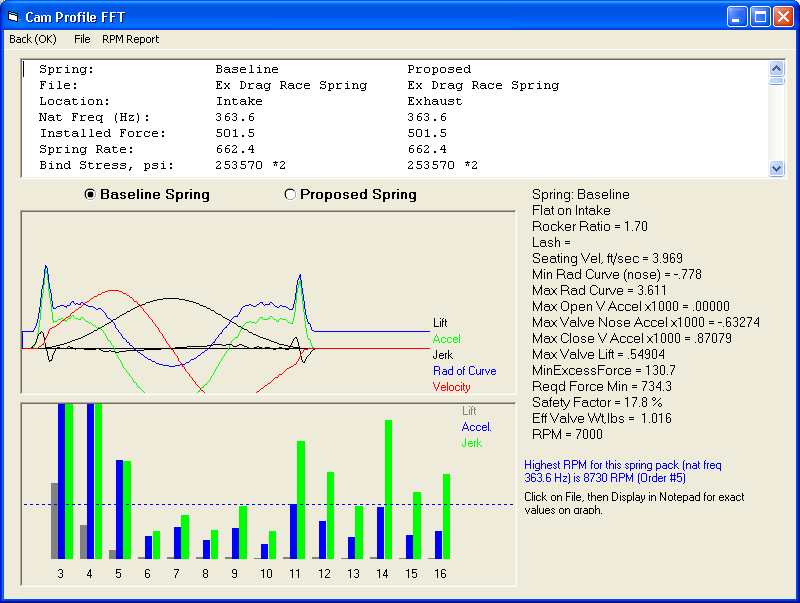Click the green Jerk legend in bar chart
Screen dimensions: 800x603
(x=471, y=443)
